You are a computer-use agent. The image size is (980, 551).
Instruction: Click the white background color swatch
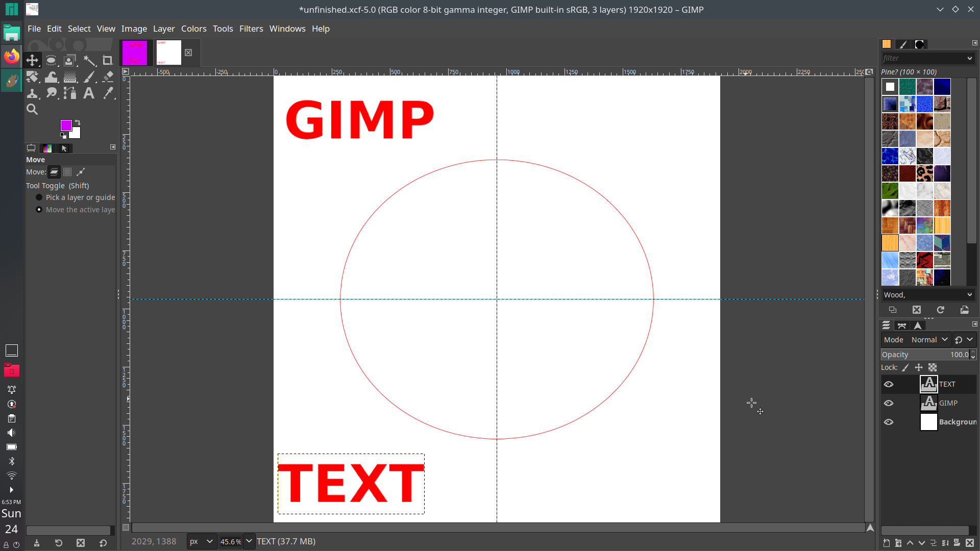76,134
